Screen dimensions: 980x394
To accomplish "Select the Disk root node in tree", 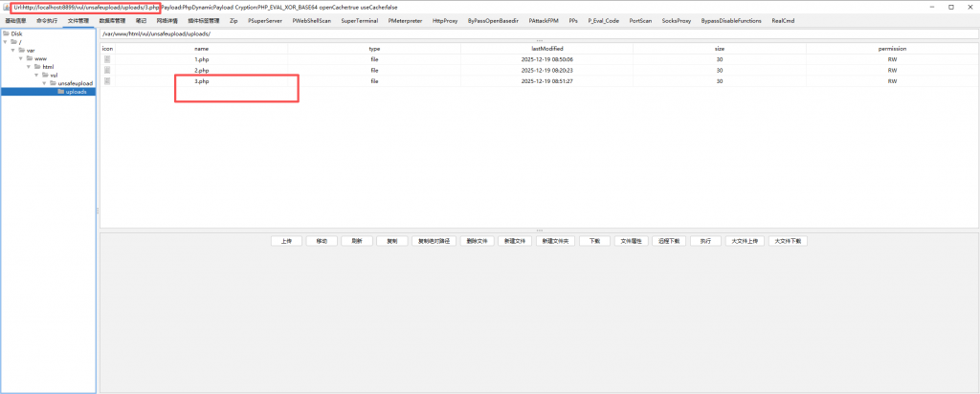I will pos(15,33).
